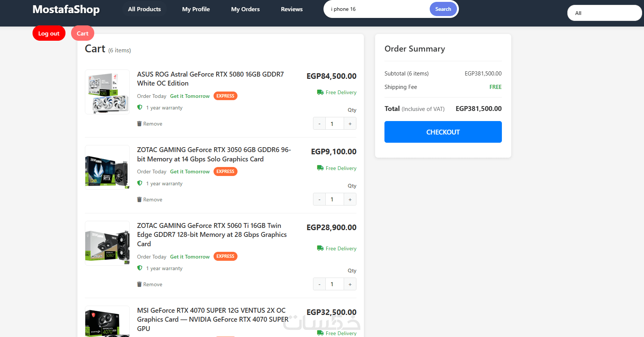The height and width of the screenshot is (337, 644).
Task: Click EXPRESS badge on ASUS ROG Astral
Action: tap(226, 96)
